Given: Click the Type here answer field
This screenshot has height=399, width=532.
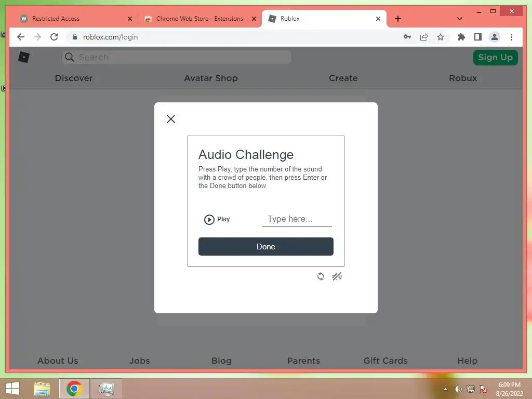Looking at the screenshot, I should click(x=297, y=219).
